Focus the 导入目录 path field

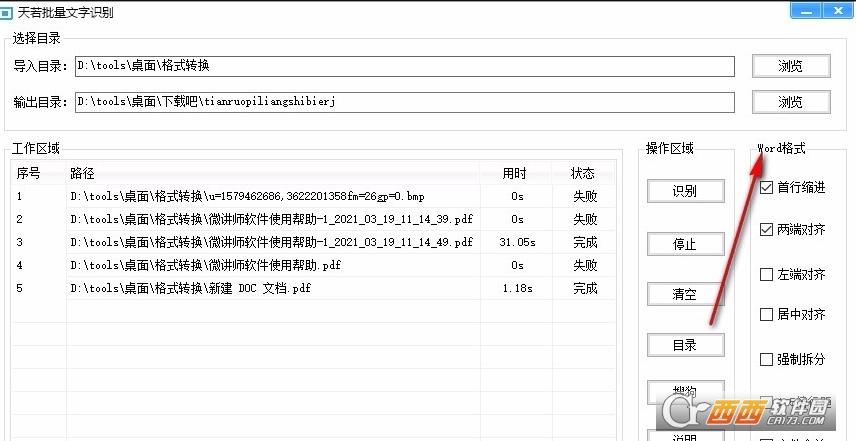pyautogui.click(x=405, y=66)
